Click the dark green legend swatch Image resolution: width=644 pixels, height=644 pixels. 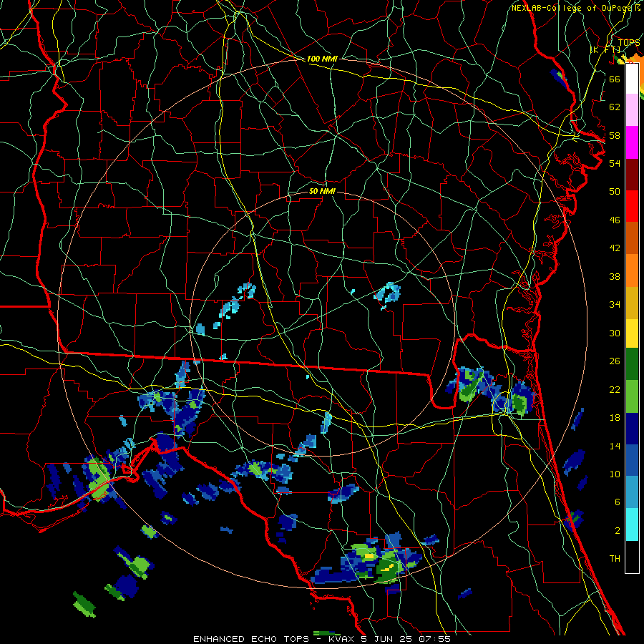632,364
